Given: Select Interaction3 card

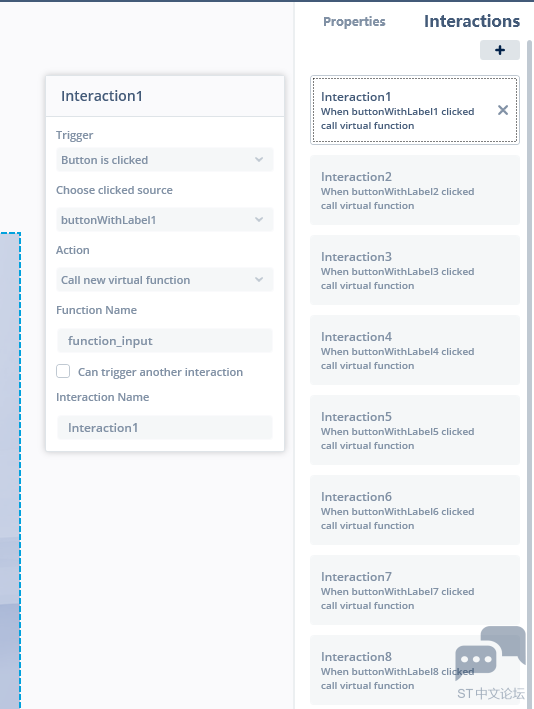Looking at the screenshot, I should tap(415, 270).
